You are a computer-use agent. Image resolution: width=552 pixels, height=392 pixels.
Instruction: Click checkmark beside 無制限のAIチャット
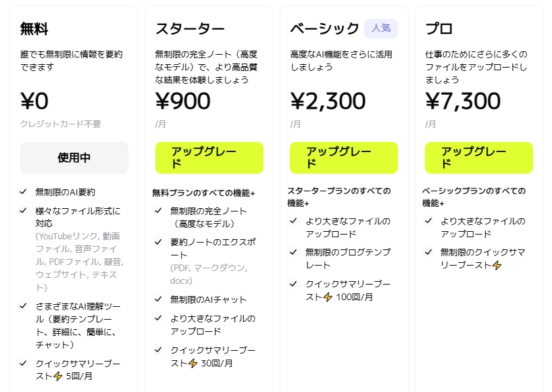[158, 299]
